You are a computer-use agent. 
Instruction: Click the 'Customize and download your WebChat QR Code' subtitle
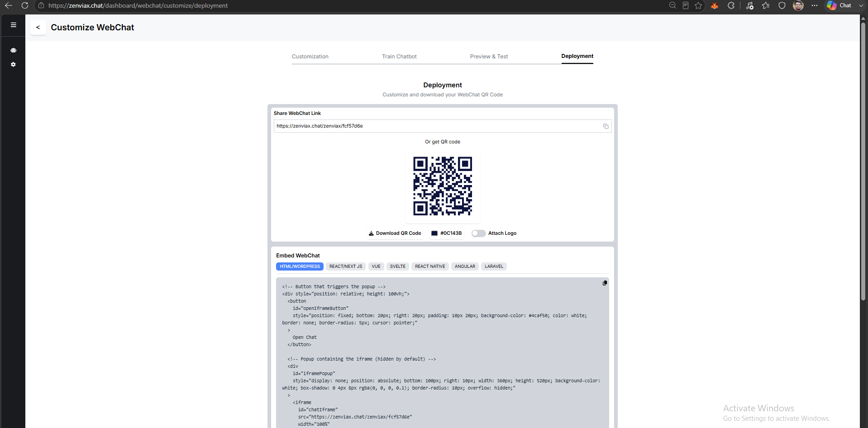(x=443, y=95)
